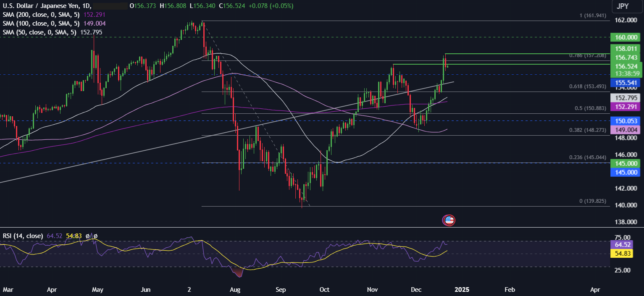Click the Fibonacci 0.5 (150.883) level label
Screen dimensions: 644x296
click(x=590, y=108)
